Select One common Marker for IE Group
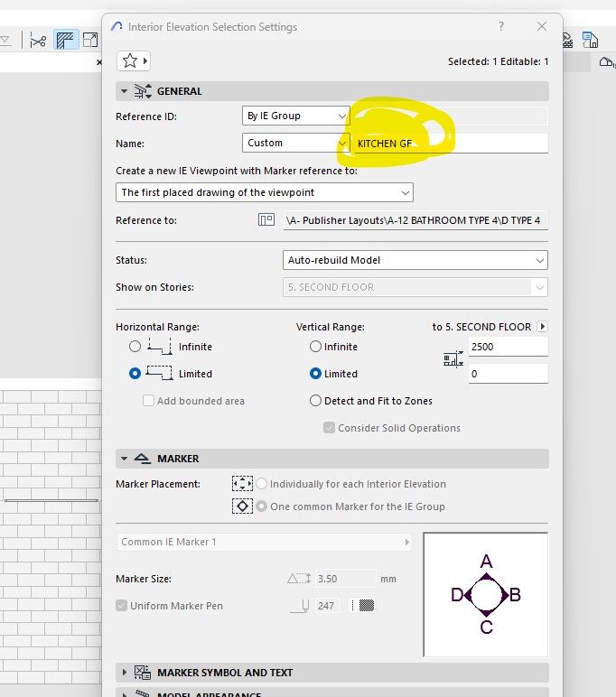 point(262,506)
